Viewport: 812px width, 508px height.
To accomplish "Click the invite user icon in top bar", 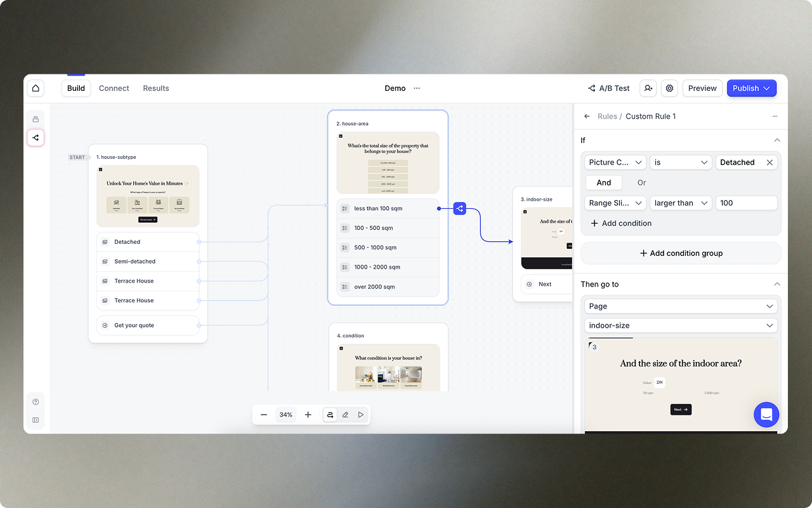I will [648, 88].
